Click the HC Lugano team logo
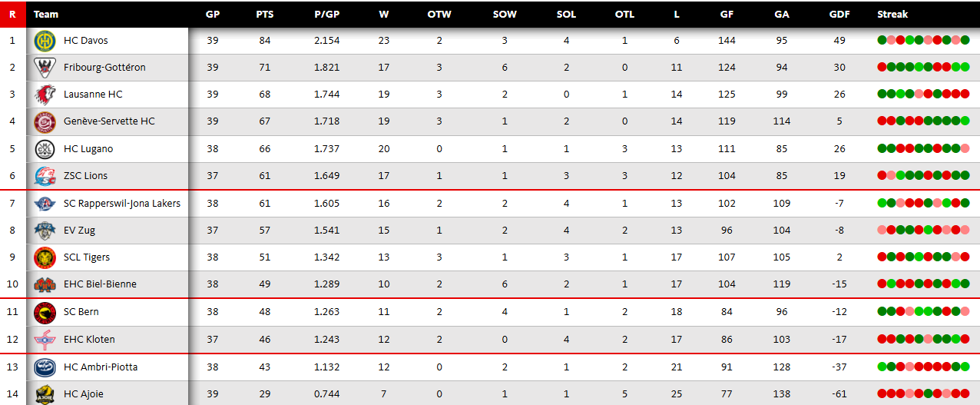 [45, 149]
